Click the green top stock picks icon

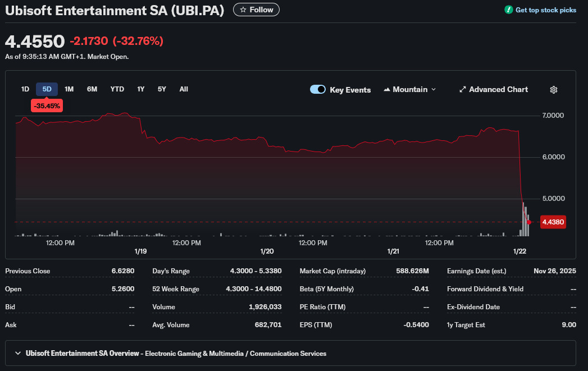click(x=509, y=10)
